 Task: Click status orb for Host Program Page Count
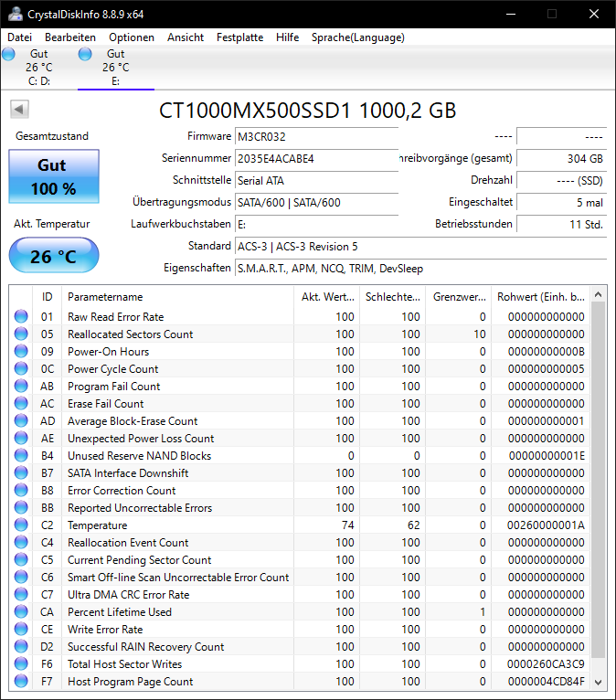[x=21, y=682]
